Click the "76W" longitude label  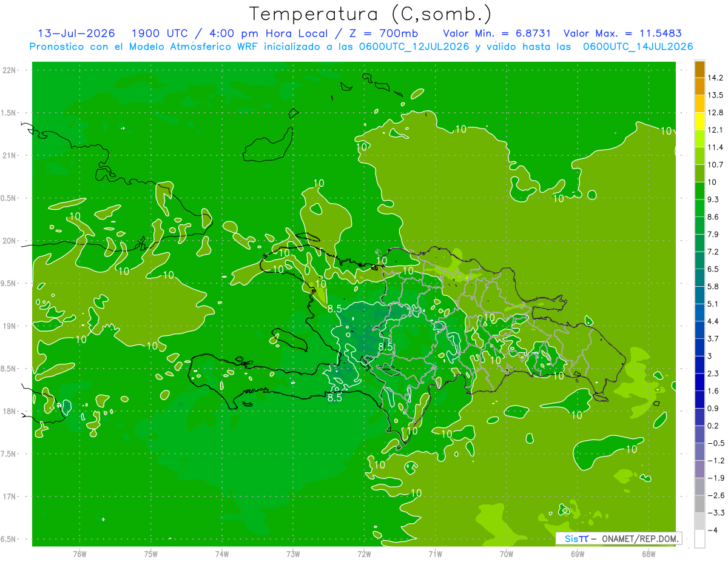[79, 554]
